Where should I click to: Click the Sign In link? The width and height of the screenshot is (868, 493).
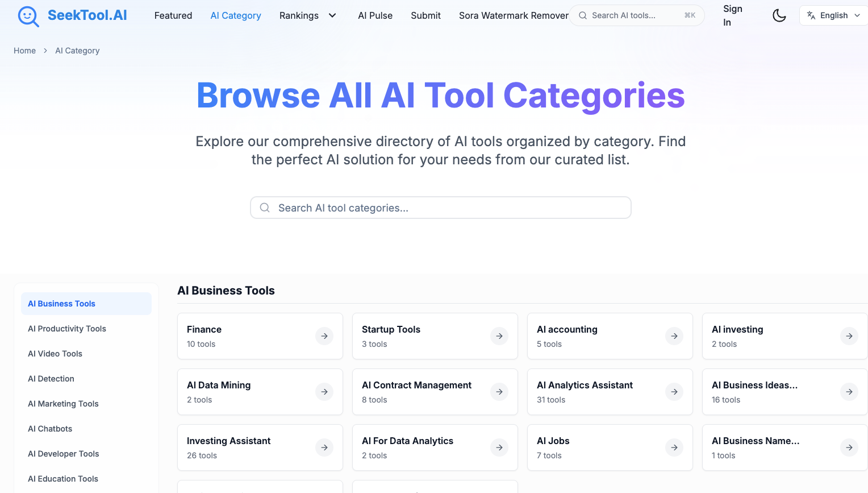point(733,15)
